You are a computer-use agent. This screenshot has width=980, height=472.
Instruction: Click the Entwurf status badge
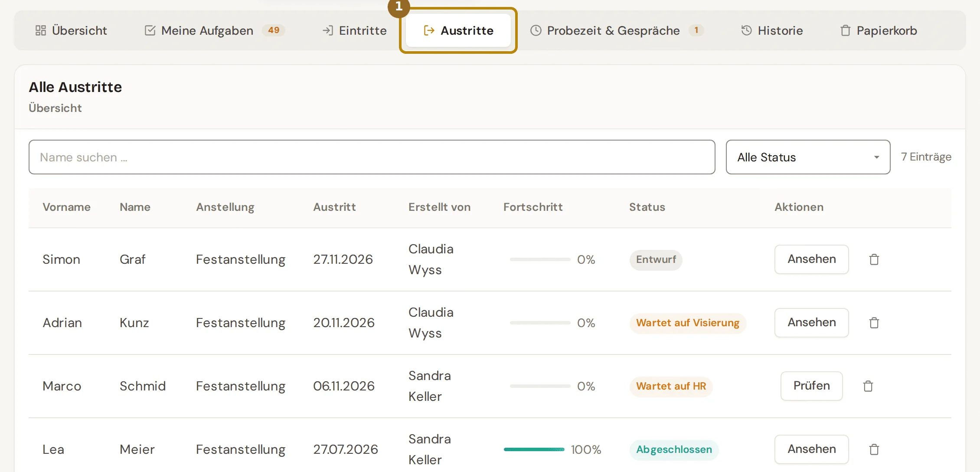[x=656, y=259]
